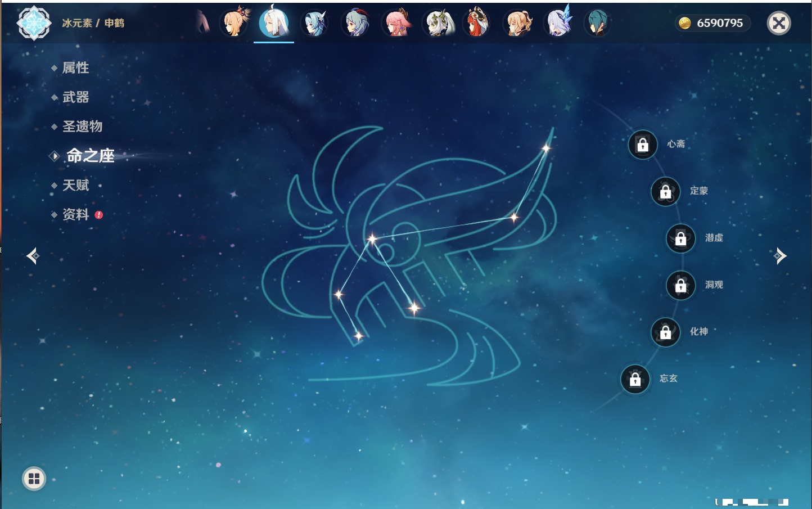Choose Ganyu from the character row
The height and width of the screenshot is (509, 812).
click(x=356, y=23)
